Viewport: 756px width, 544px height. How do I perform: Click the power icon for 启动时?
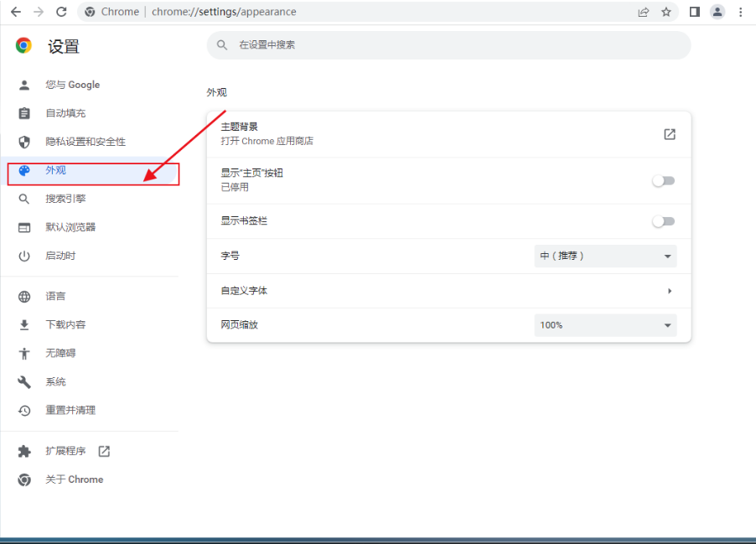point(24,256)
